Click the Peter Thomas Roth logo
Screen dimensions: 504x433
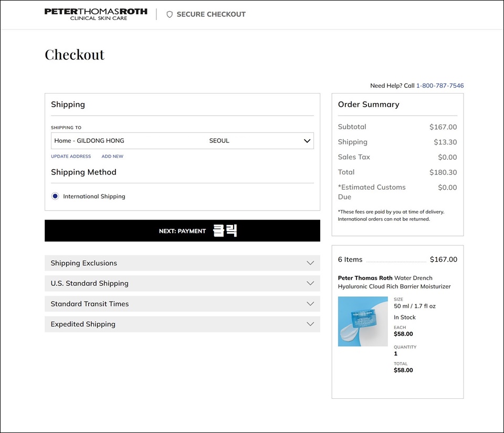tap(96, 14)
